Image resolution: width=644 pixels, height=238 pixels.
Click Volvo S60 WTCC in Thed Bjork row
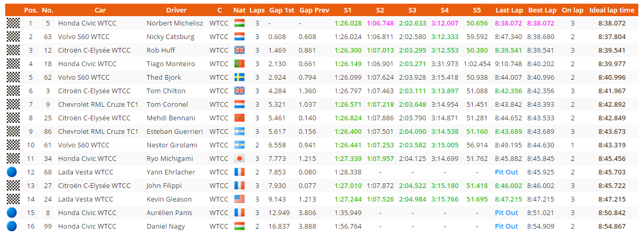84,78
